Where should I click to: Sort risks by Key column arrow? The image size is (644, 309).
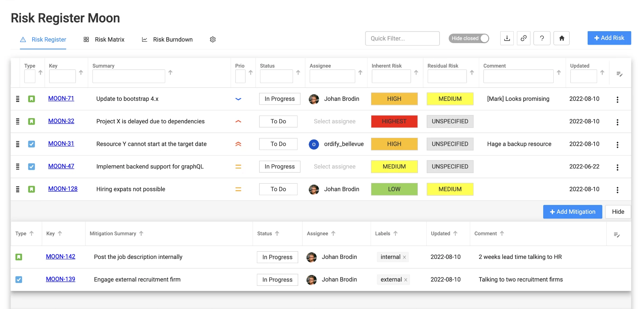[x=81, y=73]
